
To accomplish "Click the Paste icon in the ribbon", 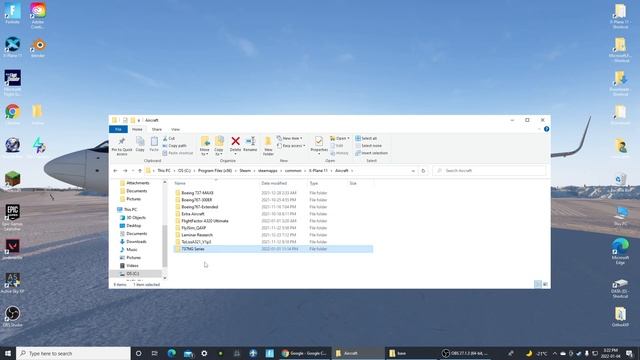I will (154, 144).
